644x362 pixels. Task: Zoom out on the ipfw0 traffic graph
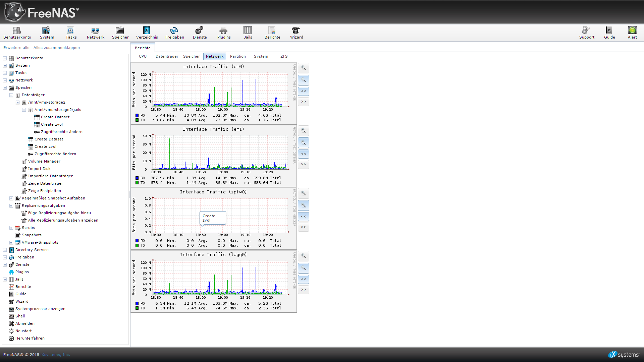point(304,205)
